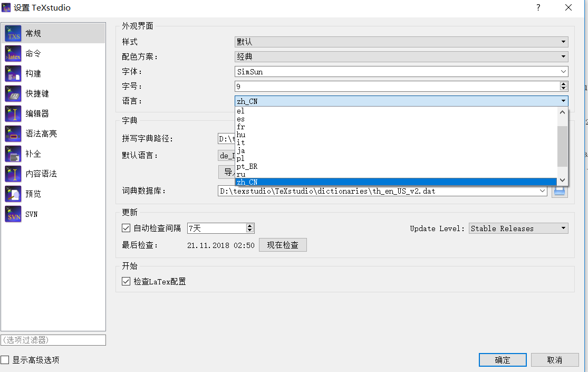Select language option ru
The height and width of the screenshot is (372, 588).
[396, 174]
